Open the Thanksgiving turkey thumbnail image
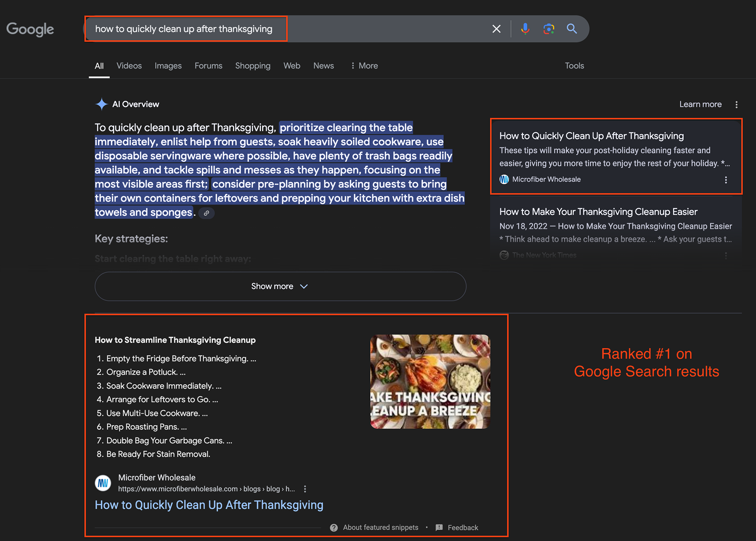 [430, 382]
